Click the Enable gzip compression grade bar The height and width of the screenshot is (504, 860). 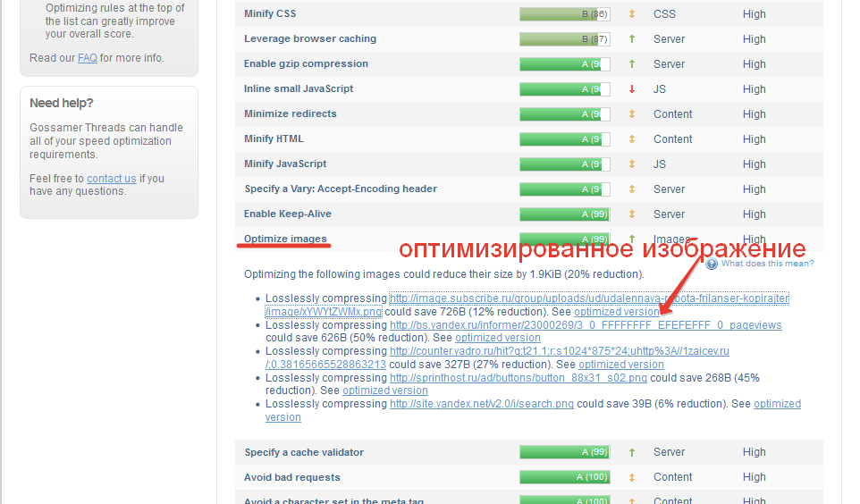pyautogui.click(x=564, y=64)
